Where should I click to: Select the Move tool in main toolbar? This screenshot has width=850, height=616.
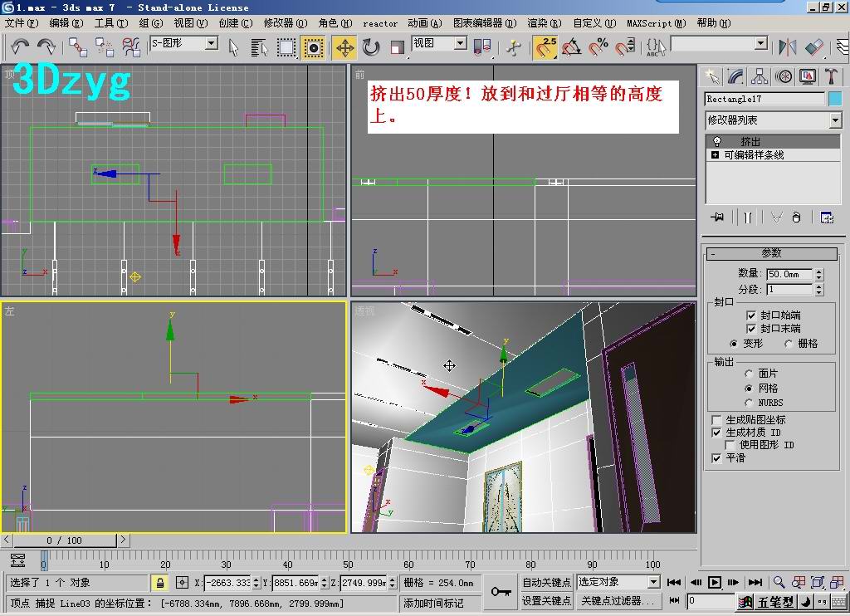pyautogui.click(x=344, y=47)
